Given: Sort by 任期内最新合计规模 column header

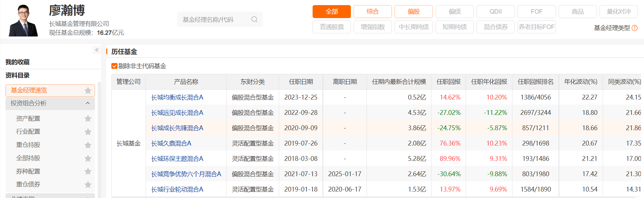Looking at the screenshot, I should point(399,82).
